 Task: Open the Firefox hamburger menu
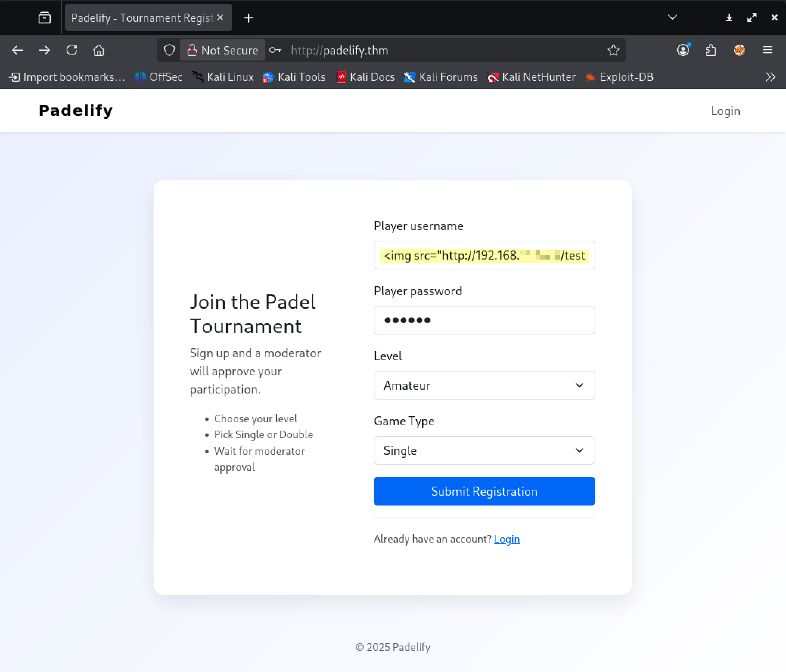coord(767,50)
